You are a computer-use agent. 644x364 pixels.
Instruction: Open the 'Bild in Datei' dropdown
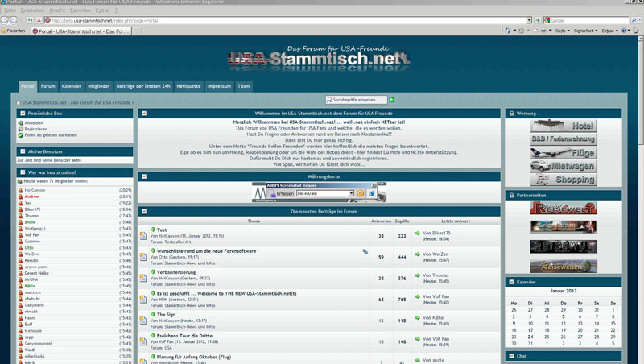(x=351, y=194)
